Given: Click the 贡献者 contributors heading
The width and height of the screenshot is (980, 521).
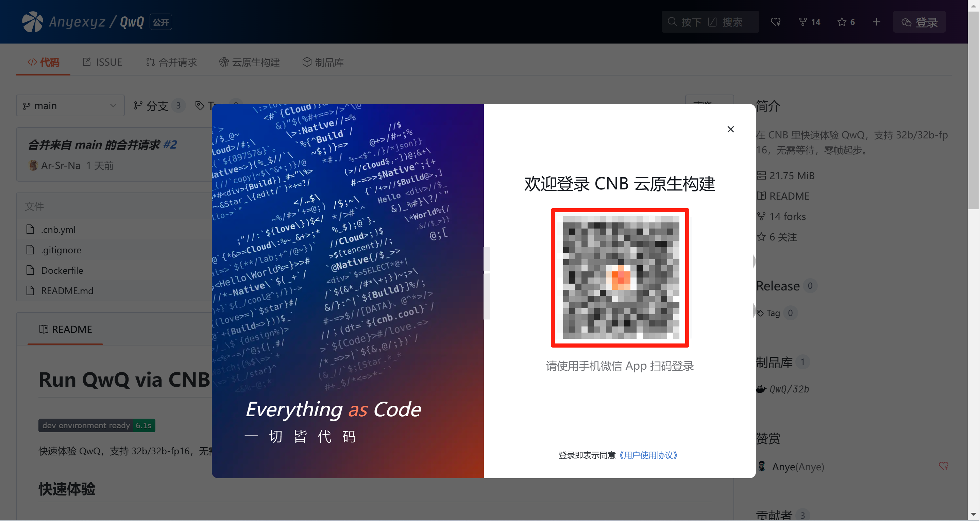Looking at the screenshot, I should tap(774, 515).
